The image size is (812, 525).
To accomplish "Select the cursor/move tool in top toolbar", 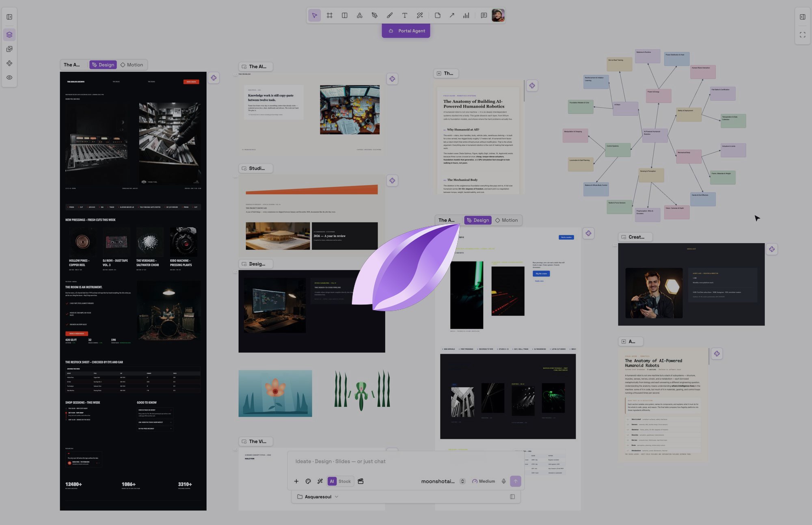I will 314,15.
